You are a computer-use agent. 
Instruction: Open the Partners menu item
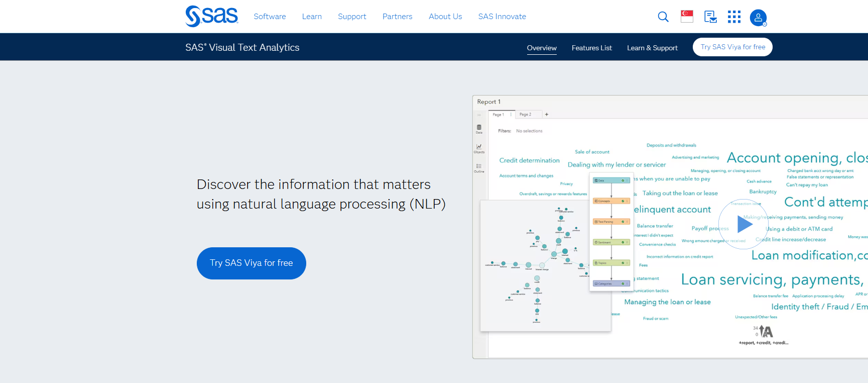tap(397, 17)
